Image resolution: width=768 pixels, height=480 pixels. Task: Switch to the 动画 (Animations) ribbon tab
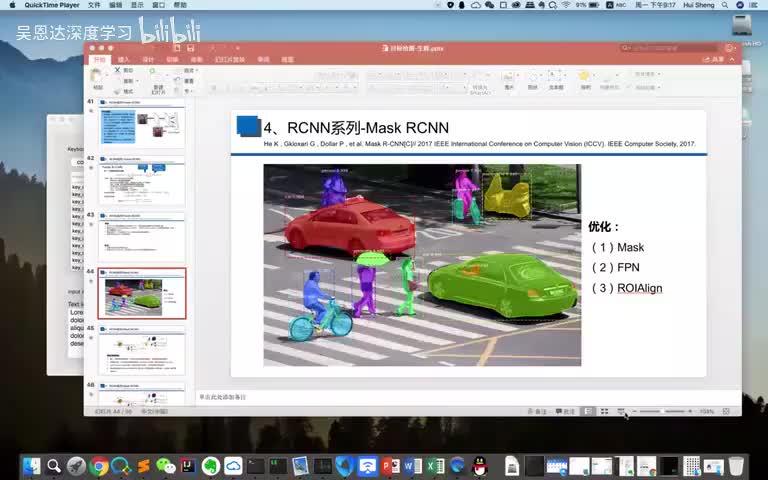click(x=196, y=59)
